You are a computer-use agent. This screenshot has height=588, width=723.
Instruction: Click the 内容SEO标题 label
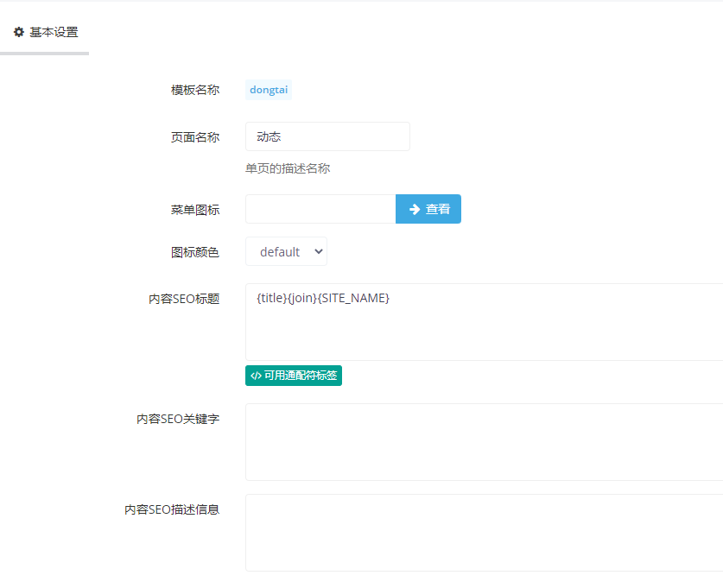pyautogui.click(x=184, y=299)
